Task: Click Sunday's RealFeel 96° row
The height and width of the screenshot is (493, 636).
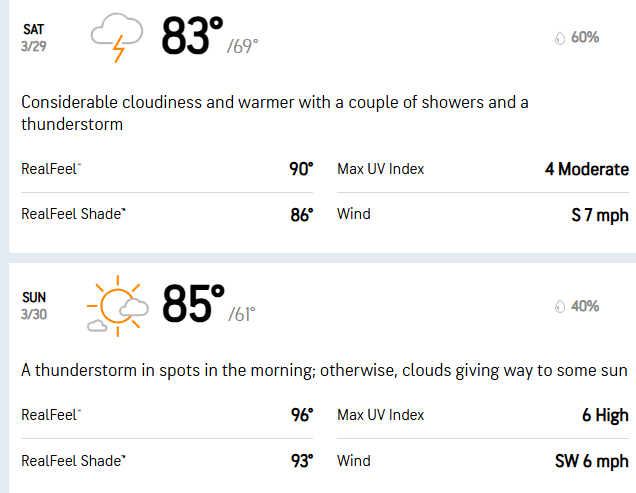Action: [167, 415]
